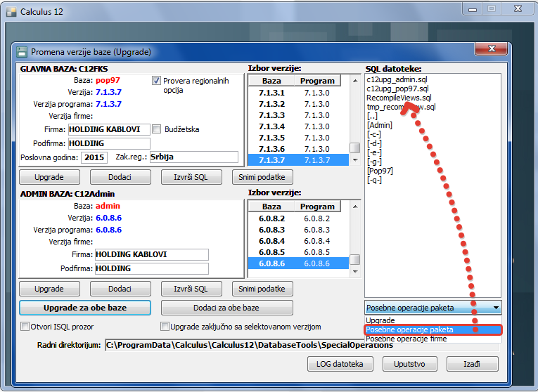538x392 pixels.
Task: Select Upgrade from the dropdown list
Action: coord(380,320)
